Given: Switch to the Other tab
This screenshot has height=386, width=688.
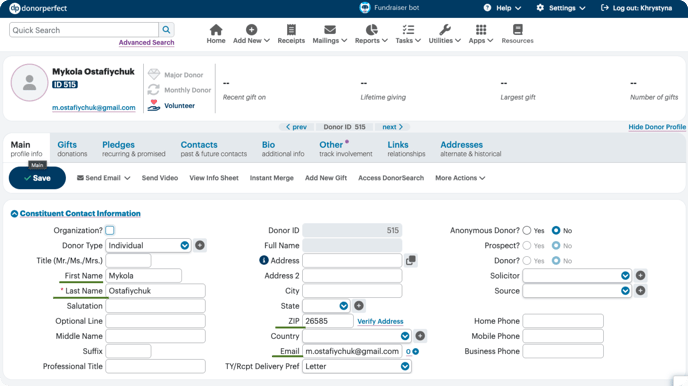Looking at the screenshot, I should (x=346, y=148).
